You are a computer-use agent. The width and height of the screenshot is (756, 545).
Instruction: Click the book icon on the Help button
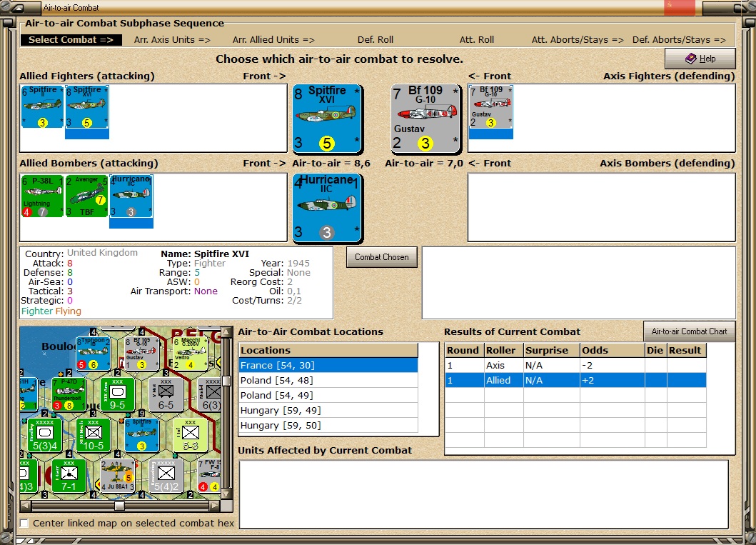click(x=691, y=59)
